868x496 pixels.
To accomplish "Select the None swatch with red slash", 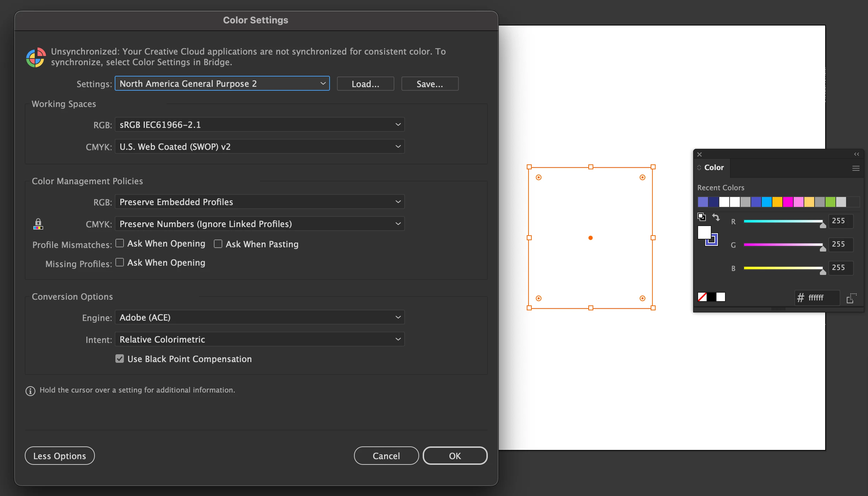I will click(x=702, y=297).
